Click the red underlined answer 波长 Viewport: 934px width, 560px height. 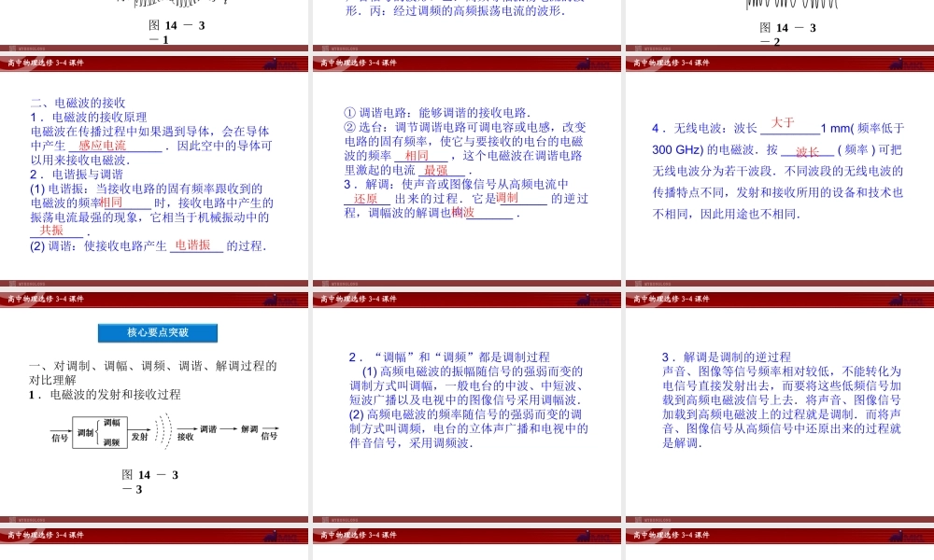[x=808, y=152]
